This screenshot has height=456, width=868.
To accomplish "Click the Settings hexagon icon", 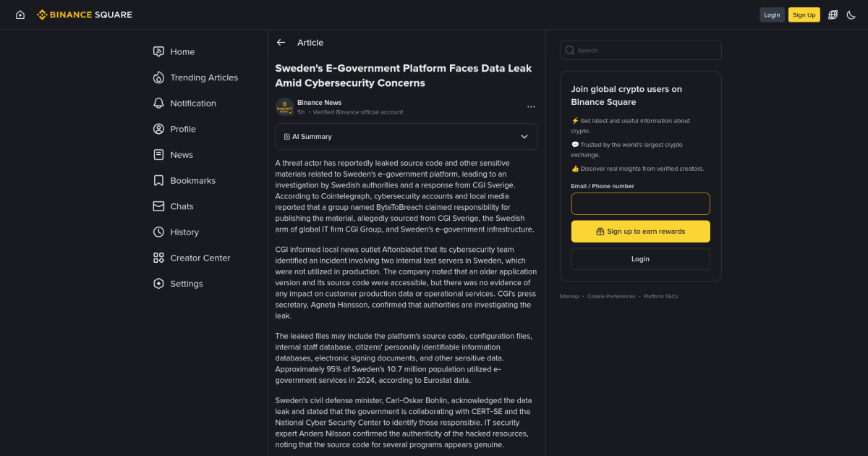I will click(158, 283).
